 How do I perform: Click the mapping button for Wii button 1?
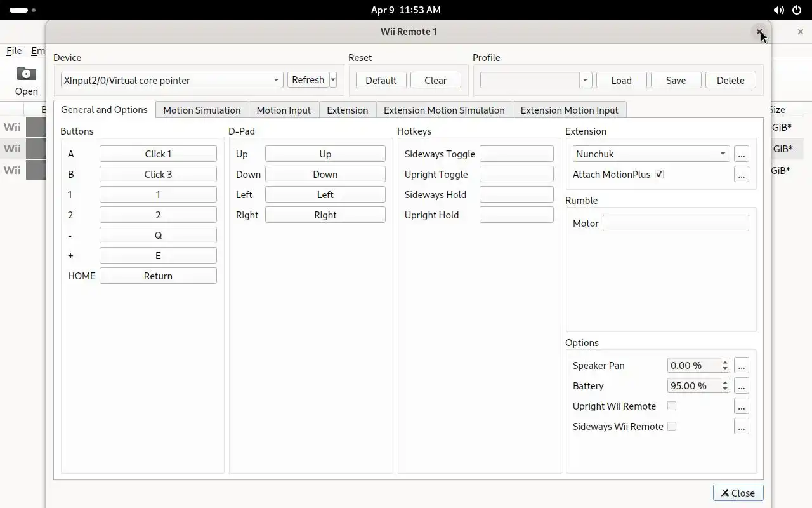(x=158, y=194)
